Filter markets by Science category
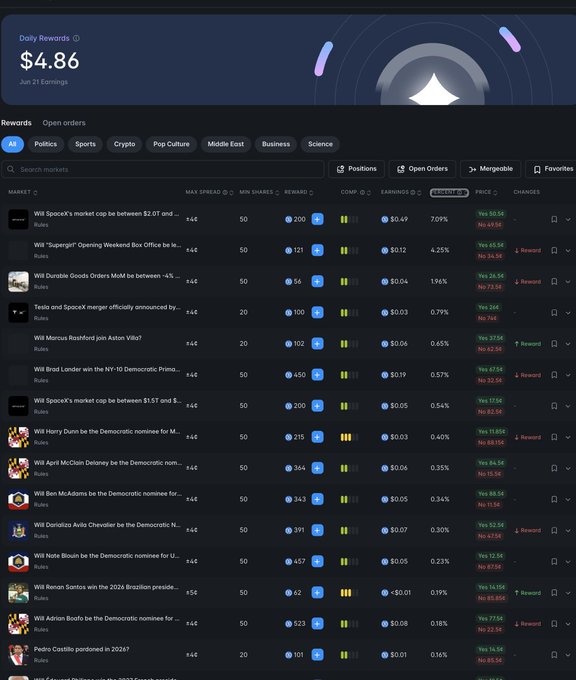The width and height of the screenshot is (576, 680). [x=320, y=144]
